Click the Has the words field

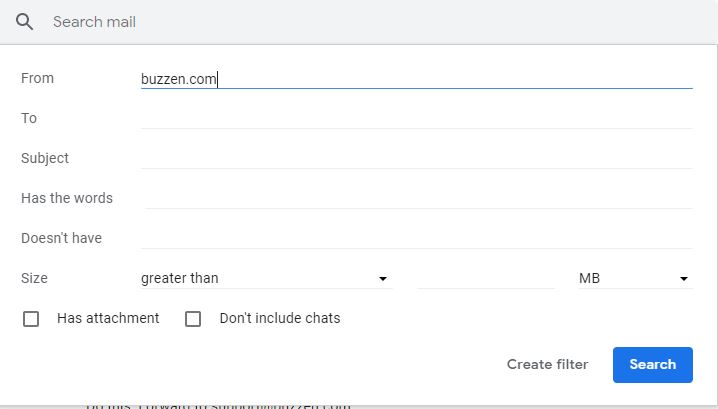tap(416, 198)
